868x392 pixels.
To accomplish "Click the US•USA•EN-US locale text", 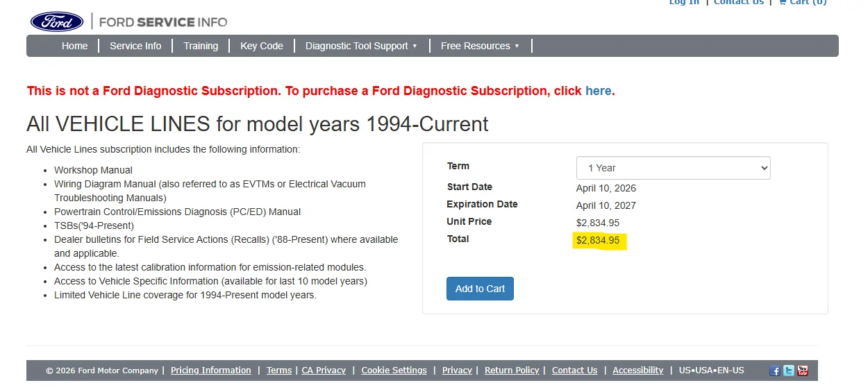I will coord(712,370).
